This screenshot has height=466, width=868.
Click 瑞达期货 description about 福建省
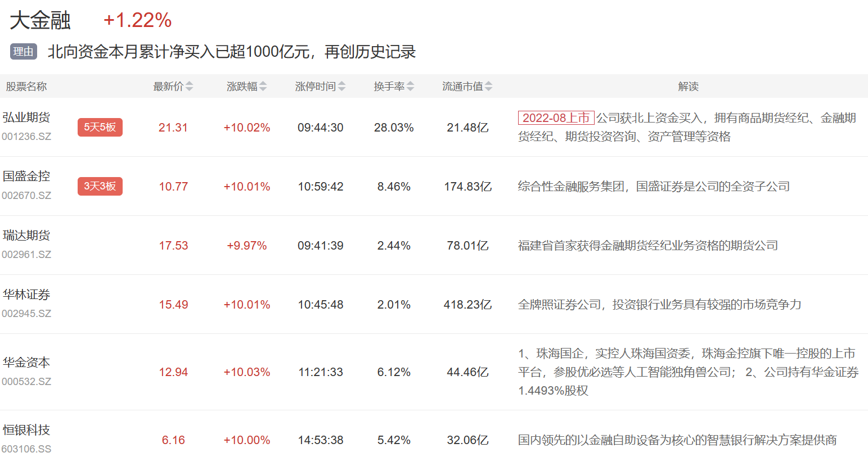click(x=648, y=246)
